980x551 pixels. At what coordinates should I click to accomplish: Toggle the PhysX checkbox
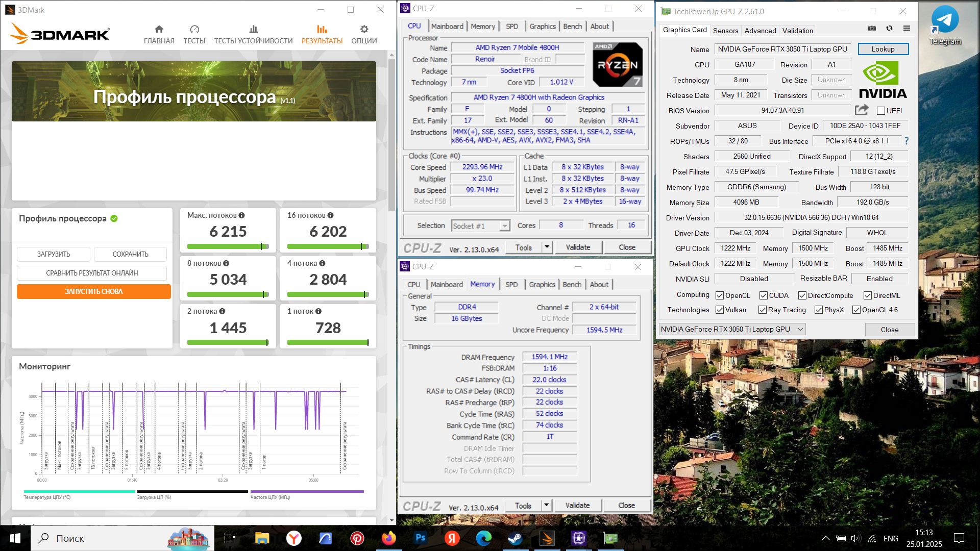[819, 310]
